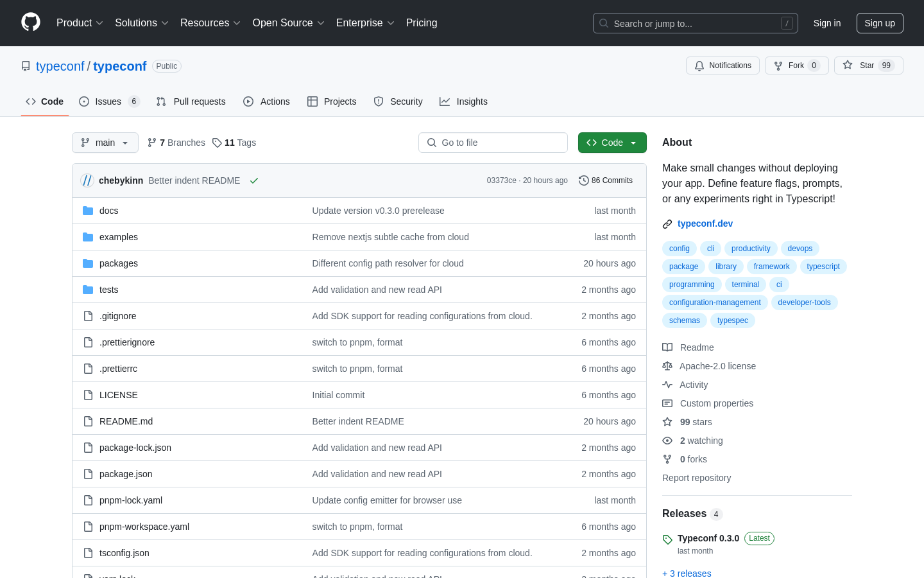
Task: Click the Sign in link
Action: point(827,23)
